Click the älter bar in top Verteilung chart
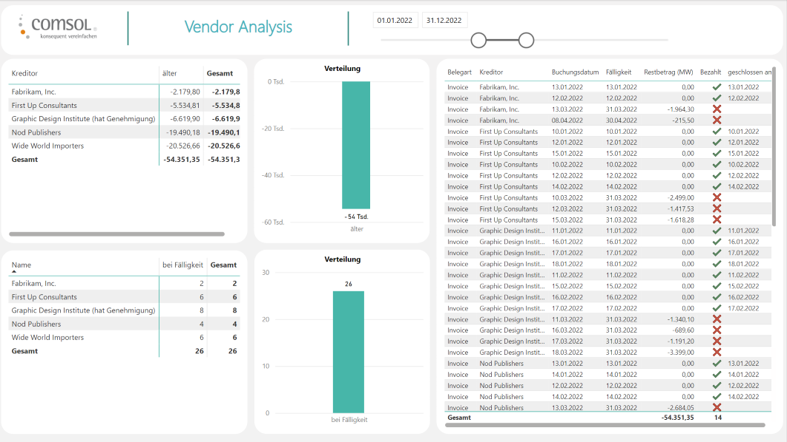The width and height of the screenshot is (787, 442). pyautogui.click(x=356, y=145)
